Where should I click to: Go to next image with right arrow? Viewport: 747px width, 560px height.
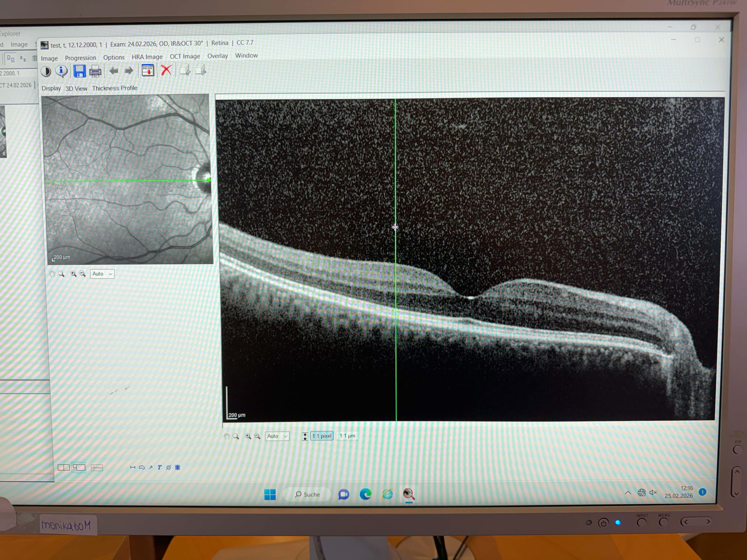tap(129, 71)
